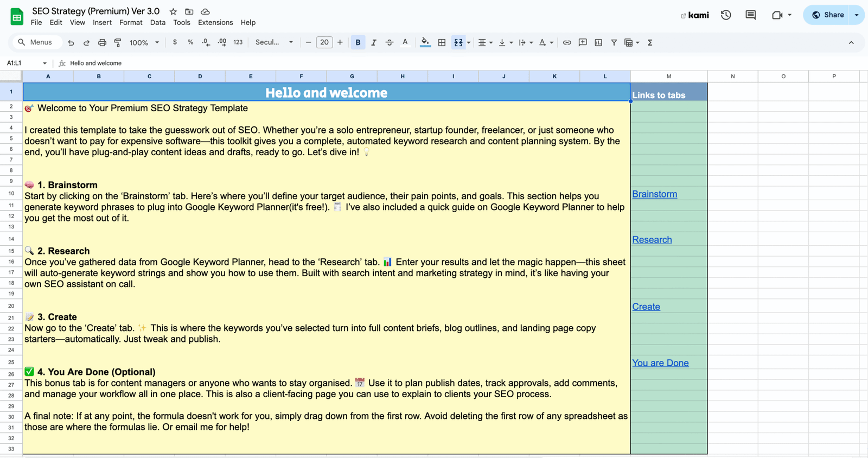Open the View menu
The width and height of the screenshot is (868, 458).
[x=77, y=23]
